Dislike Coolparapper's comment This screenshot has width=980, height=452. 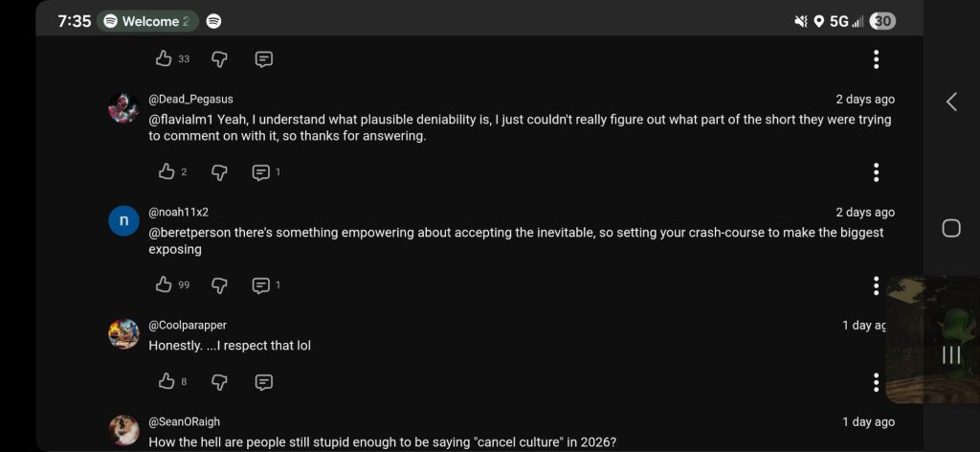[219, 382]
